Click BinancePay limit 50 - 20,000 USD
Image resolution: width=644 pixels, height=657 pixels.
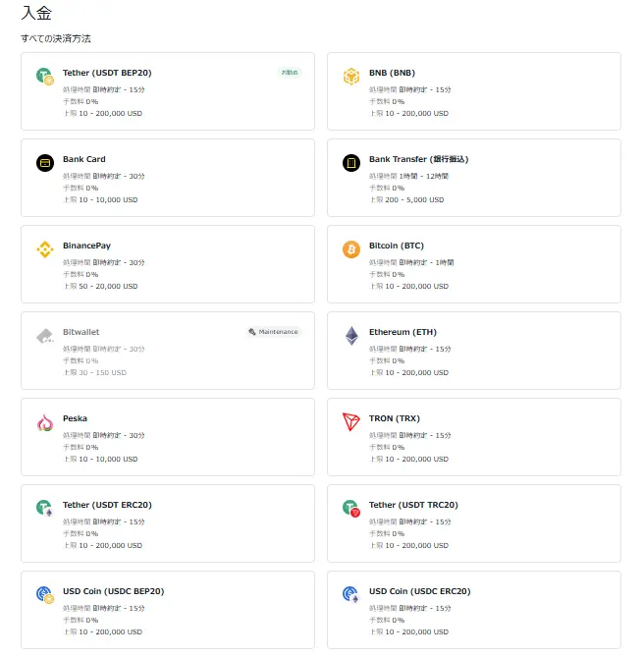point(100,286)
